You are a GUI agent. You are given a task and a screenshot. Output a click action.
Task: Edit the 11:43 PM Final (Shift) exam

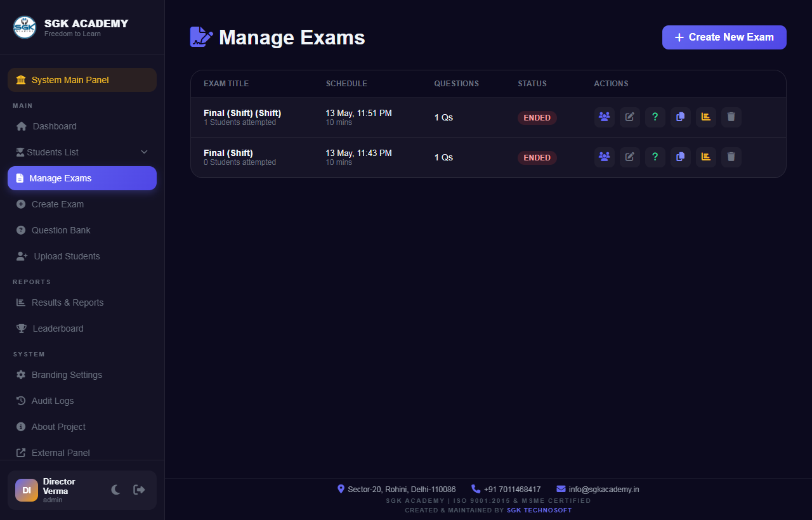pyautogui.click(x=630, y=157)
